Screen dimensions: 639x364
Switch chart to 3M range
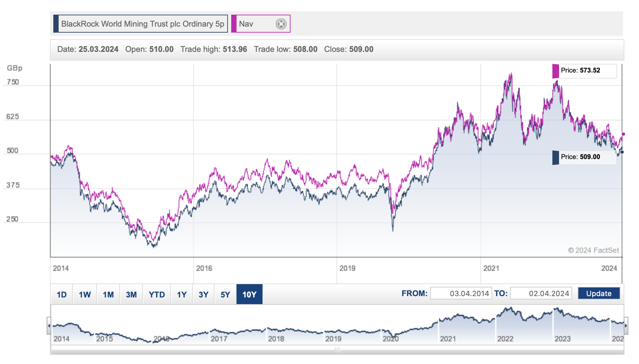coord(131,294)
